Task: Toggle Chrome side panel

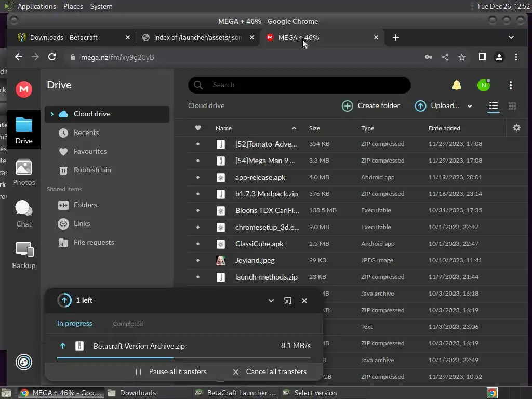Action: pos(483,57)
